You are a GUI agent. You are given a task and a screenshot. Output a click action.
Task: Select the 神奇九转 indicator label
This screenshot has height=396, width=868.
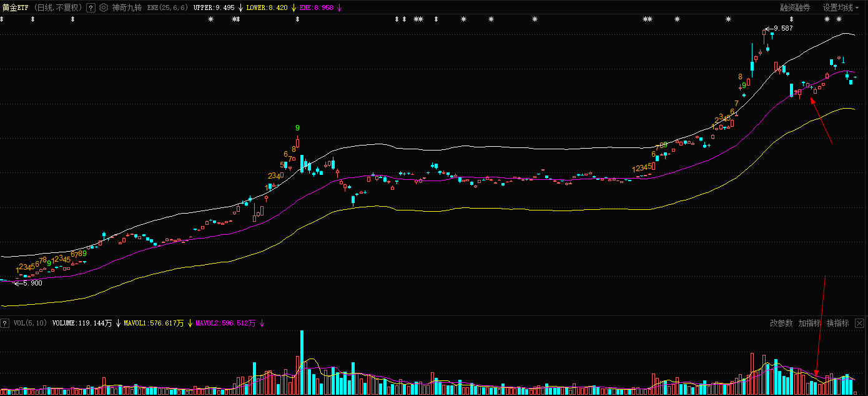point(127,8)
